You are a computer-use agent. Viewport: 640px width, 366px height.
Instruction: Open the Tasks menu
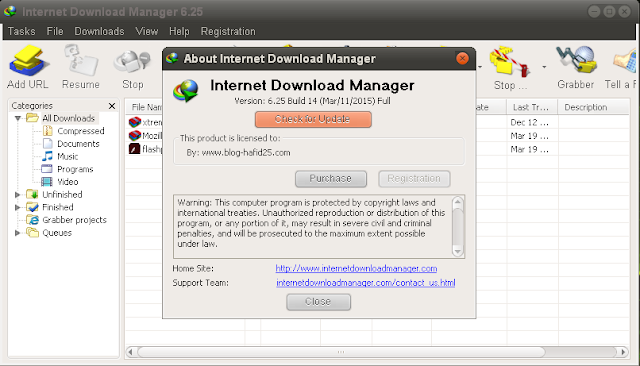(22, 31)
